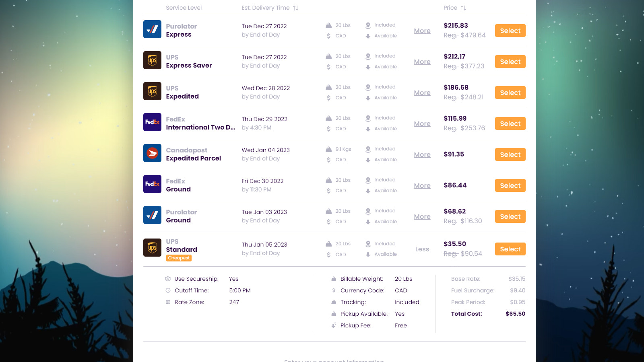Select the FedEx International Two Day rate
644x362 pixels.
pyautogui.click(x=510, y=123)
